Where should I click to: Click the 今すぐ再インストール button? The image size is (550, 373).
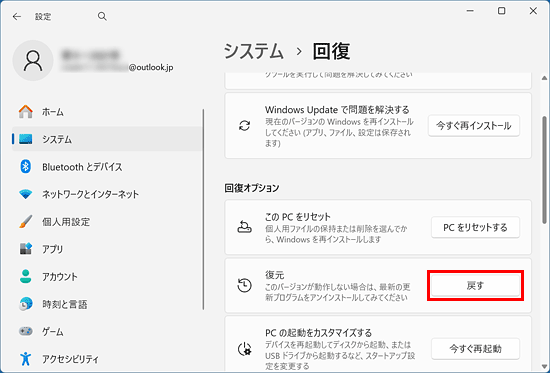pyautogui.click(x=474, y=126)
